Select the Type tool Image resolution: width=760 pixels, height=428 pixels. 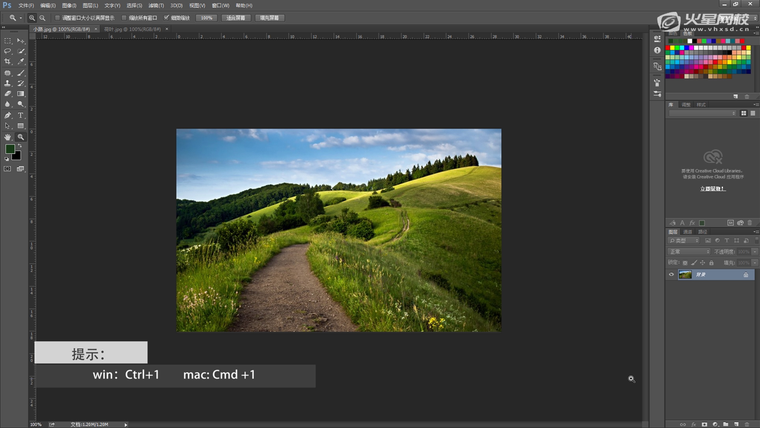pos(21,115)
